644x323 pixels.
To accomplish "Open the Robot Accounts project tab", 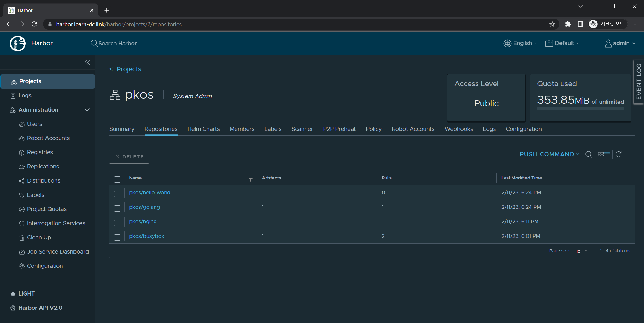I will coord(413,129).
